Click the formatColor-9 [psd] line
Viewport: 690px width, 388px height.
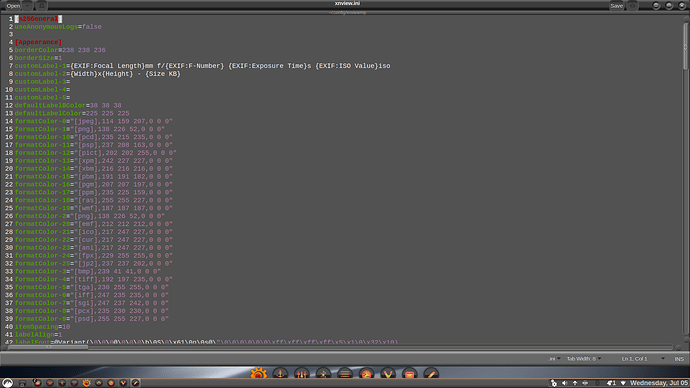click(92, 319)
